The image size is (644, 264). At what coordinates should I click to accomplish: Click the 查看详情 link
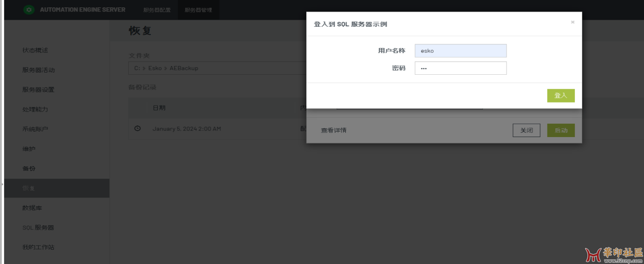[x=334, y=131]
